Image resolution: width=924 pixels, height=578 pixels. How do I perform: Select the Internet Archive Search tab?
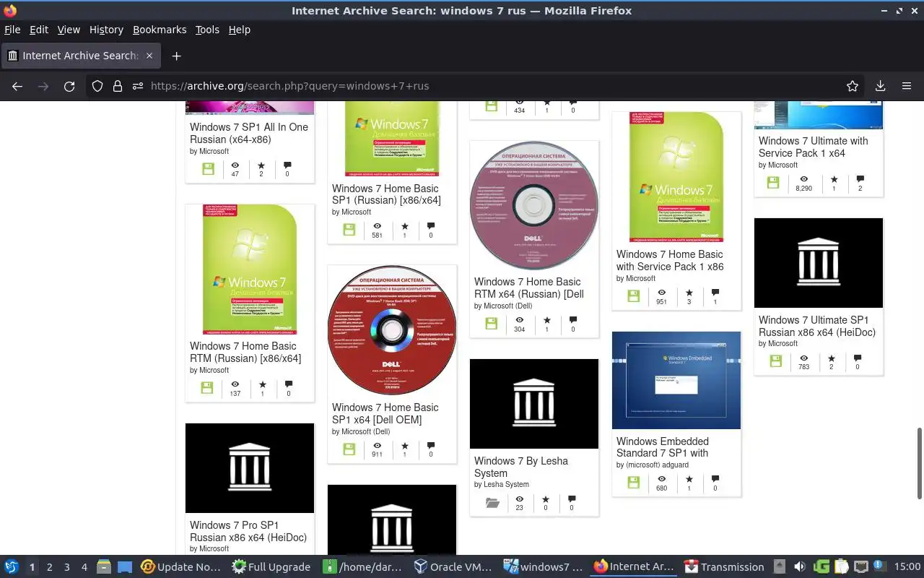tap(80, 56)
